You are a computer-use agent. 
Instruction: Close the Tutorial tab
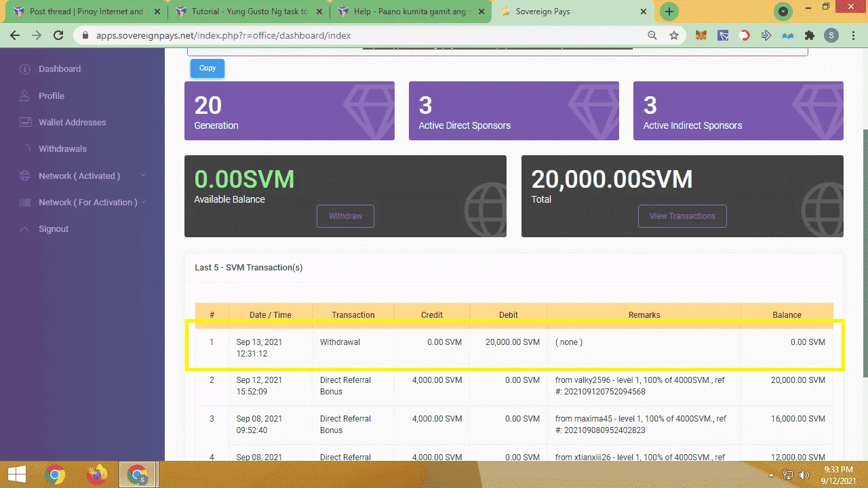[319, 12]
